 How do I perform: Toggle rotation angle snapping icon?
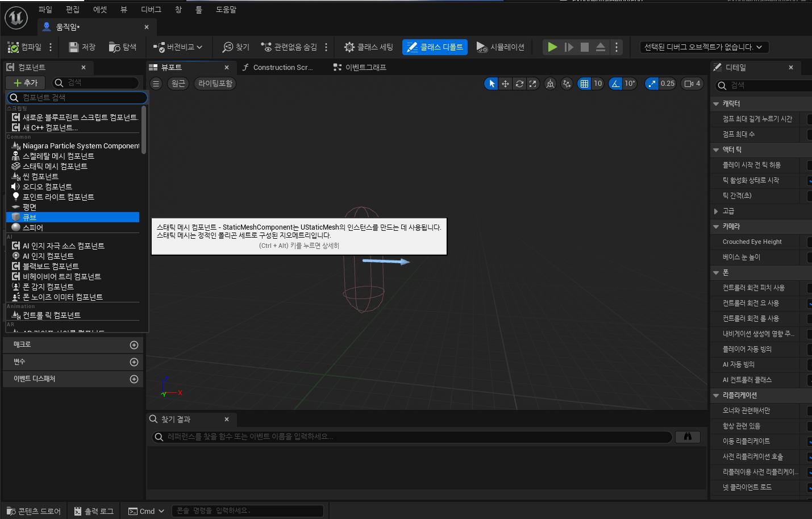click(615, 84)
